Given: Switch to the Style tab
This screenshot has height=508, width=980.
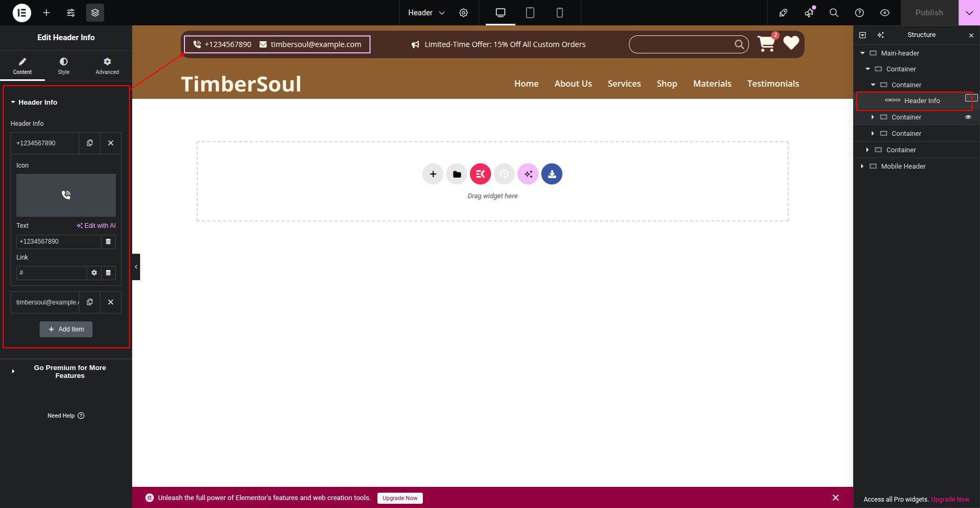Looking at the screenshot, I should click(63, 66).
